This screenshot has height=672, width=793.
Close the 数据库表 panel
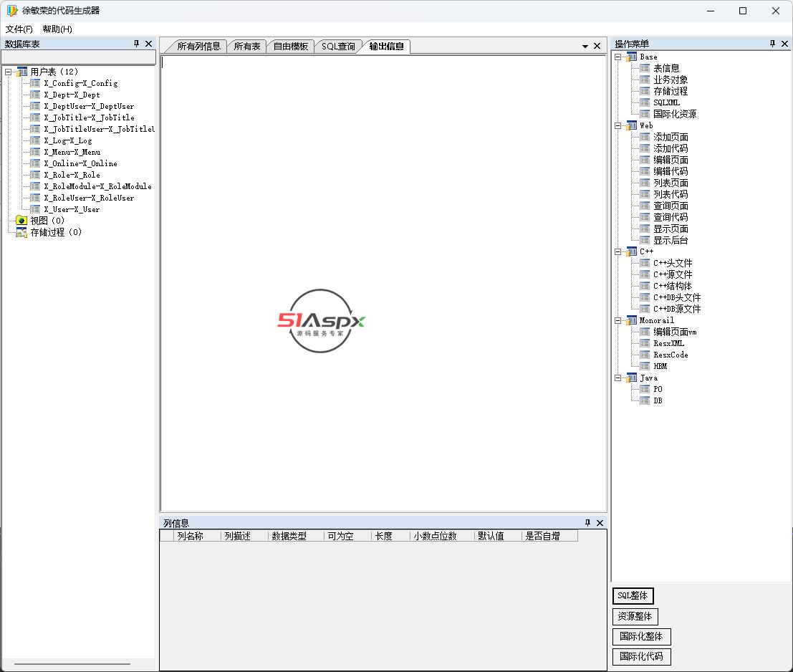(149, 44)
